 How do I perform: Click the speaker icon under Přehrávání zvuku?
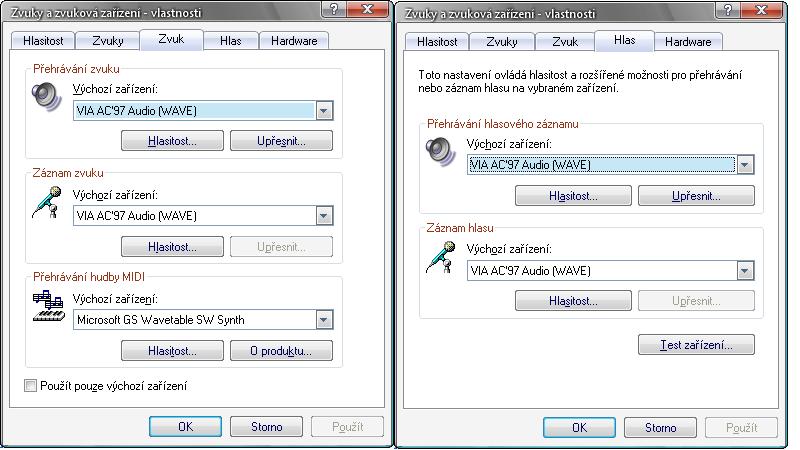click(x=46, y=96)
